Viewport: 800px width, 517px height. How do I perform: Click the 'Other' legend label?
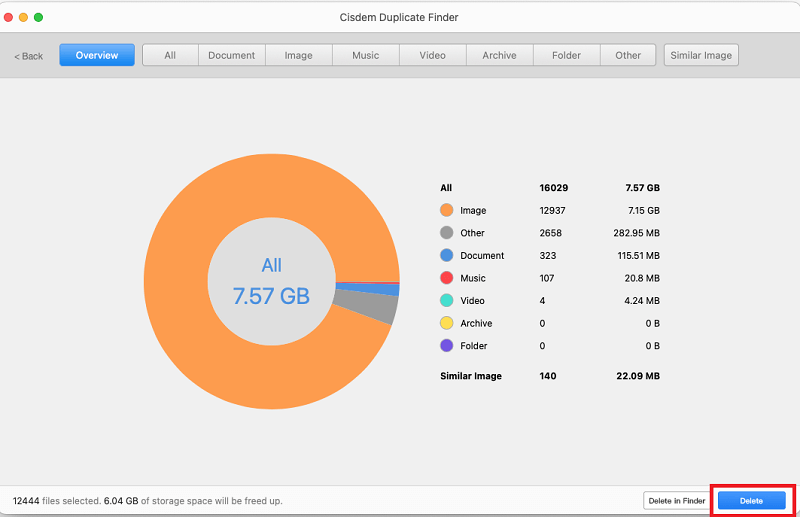(x=472, y=233)
